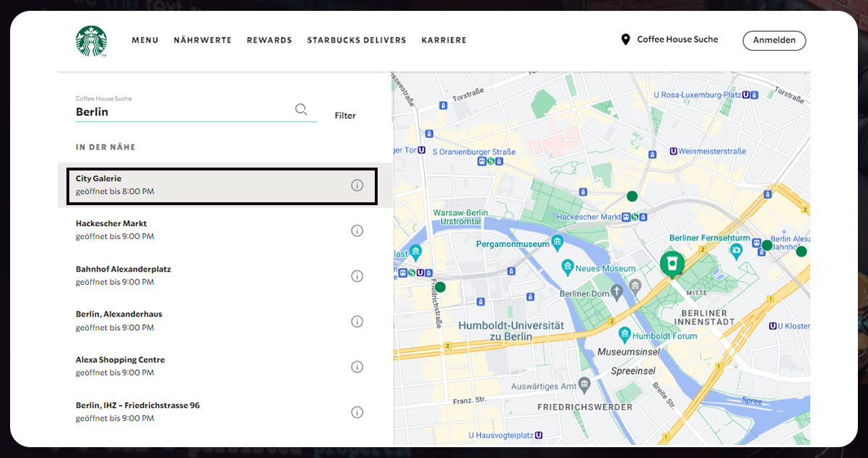
Task: Click the location pin beside Coffee House Suche
Action: tap(625, 40)
